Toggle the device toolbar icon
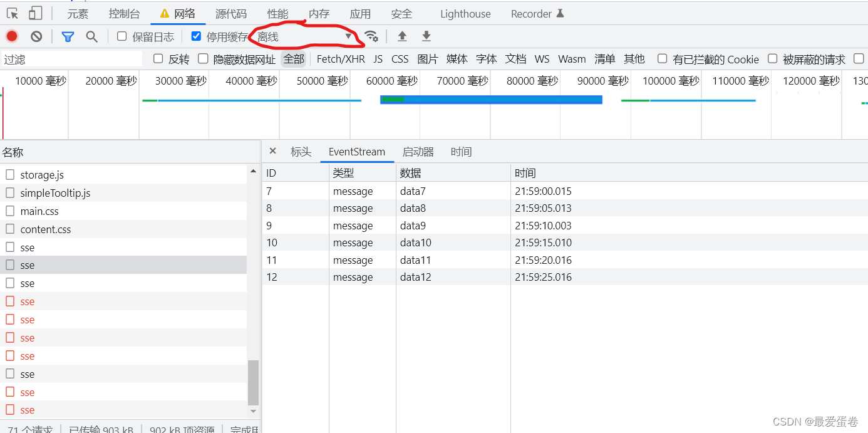This screenshot has height=433, width=868. click(x=34, y=13)
